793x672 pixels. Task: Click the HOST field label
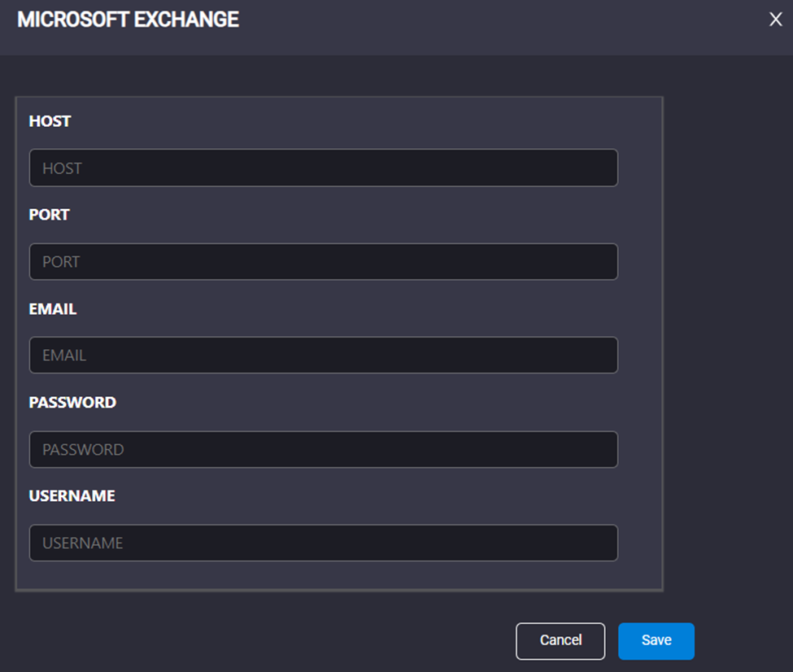pyautogui.click(x=50, y=121)
